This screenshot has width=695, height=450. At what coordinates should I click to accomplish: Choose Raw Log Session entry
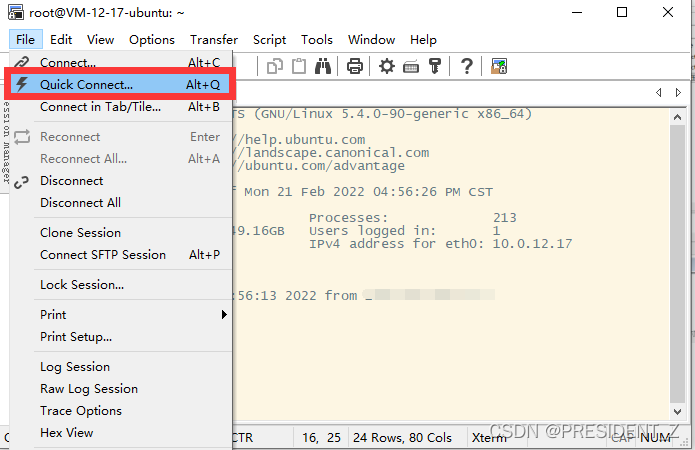click(121, 389)
